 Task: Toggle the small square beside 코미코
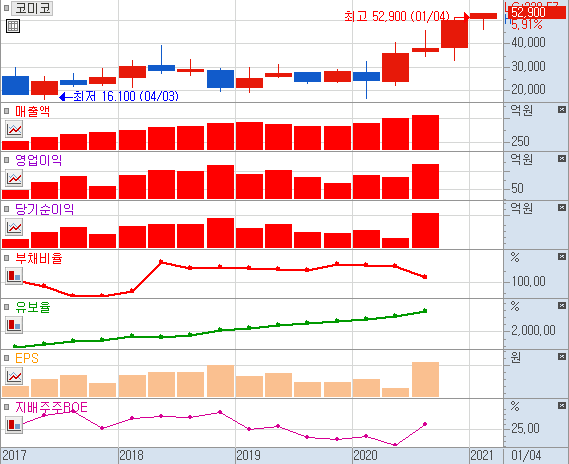[6, 8]
